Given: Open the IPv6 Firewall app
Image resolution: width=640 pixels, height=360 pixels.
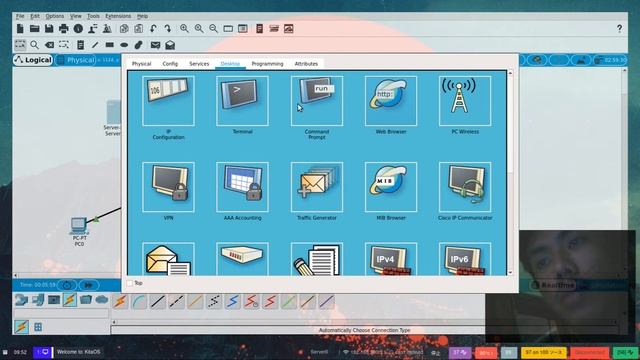Looking at the screenshot, I should point(465,259).
